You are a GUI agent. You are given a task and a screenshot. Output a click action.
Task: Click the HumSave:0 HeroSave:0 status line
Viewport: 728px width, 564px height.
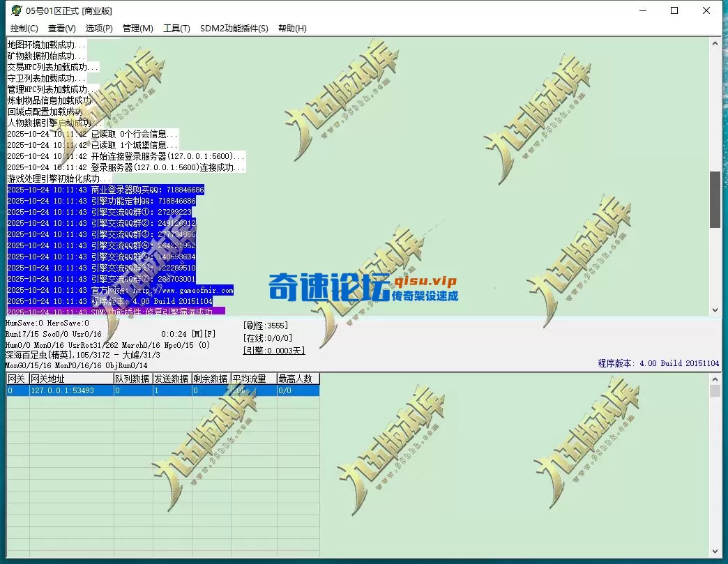click(x=47, y=323)
